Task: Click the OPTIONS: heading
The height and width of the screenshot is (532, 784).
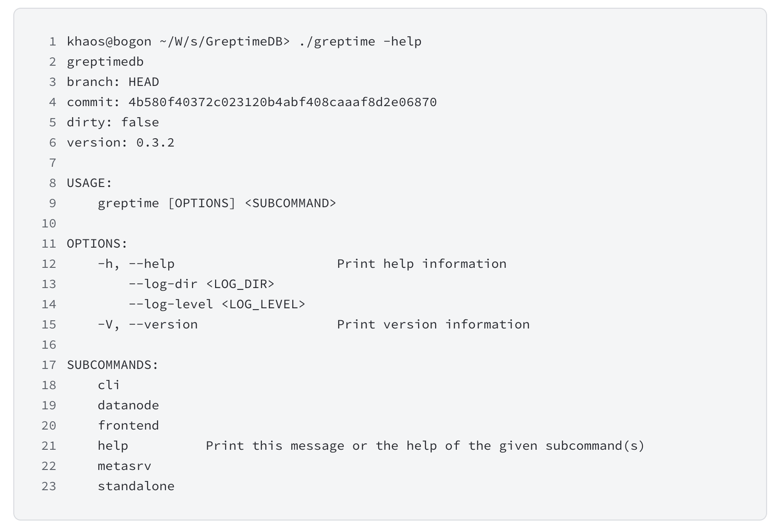Action: [97, 244]
